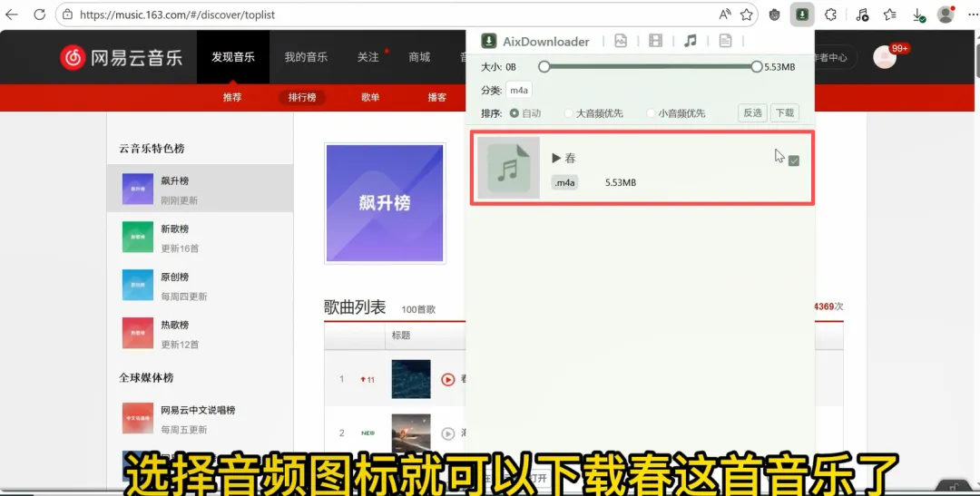Play song ranked number 1
980x496 pixels.
point(447,379)
